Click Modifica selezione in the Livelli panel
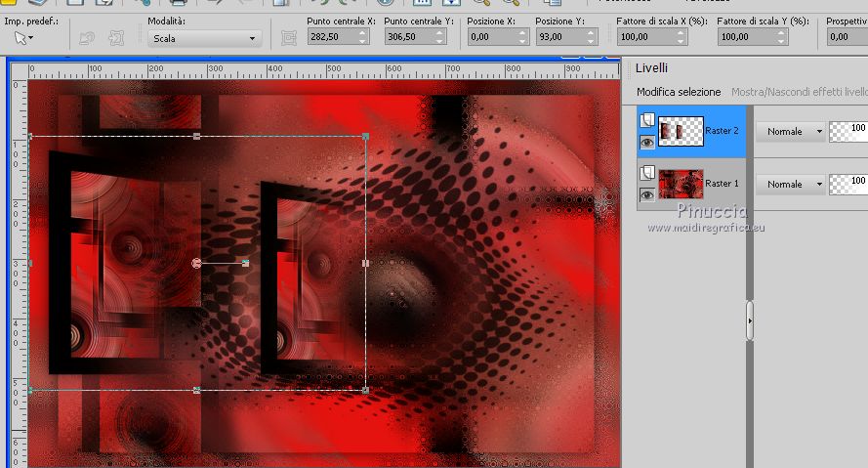The image size is (868, 468). pos(679,92)
